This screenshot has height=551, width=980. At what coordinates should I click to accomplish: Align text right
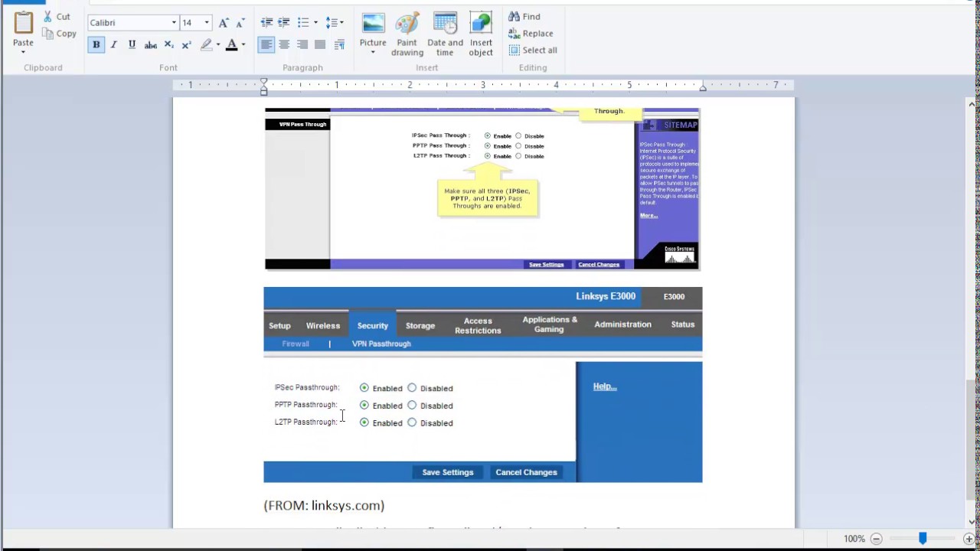click(x=302, y=45)
